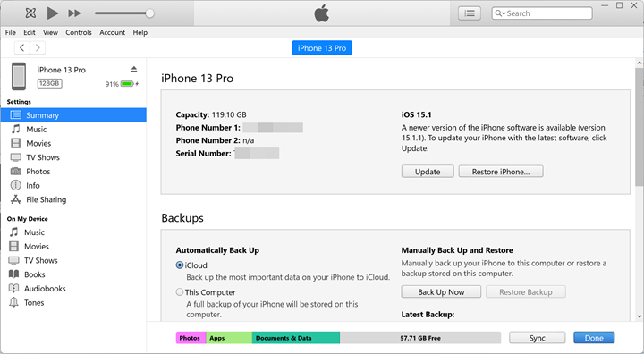Open the File menu

tap(10, 32)
